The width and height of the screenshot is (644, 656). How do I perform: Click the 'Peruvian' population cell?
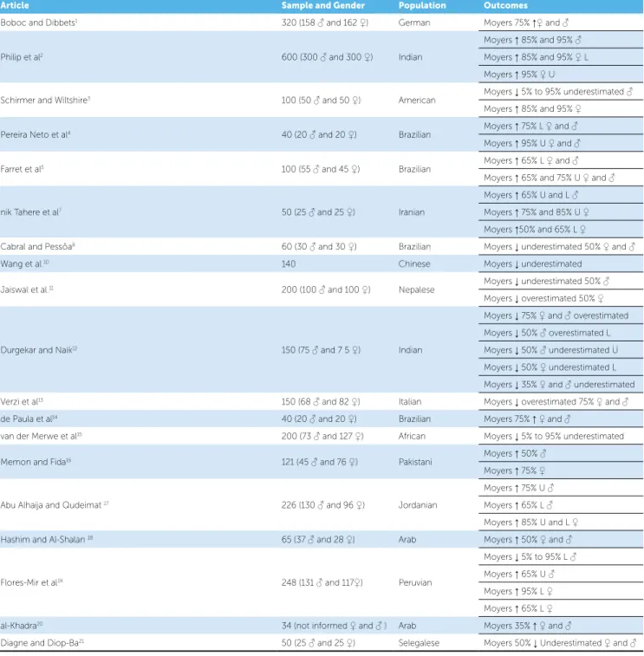(x=415, y=582)
